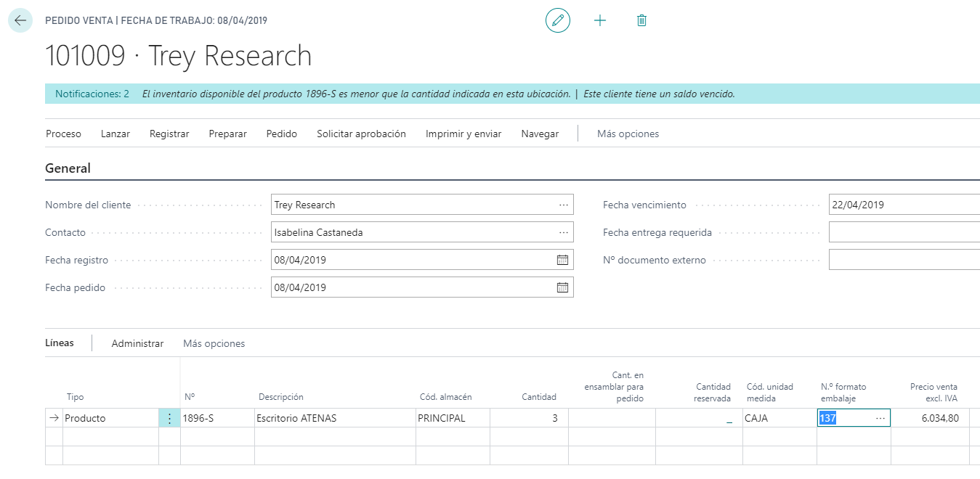The image size is (980, 479).
Task: Click the edit pencil icon
Action: tap(558, 20)
